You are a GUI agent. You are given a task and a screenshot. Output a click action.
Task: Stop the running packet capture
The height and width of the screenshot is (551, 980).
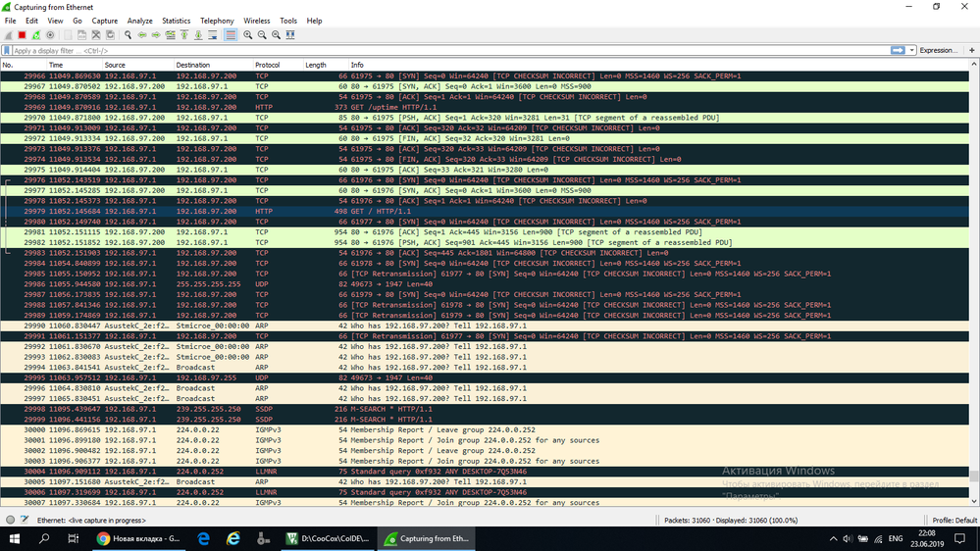point(22,35)
